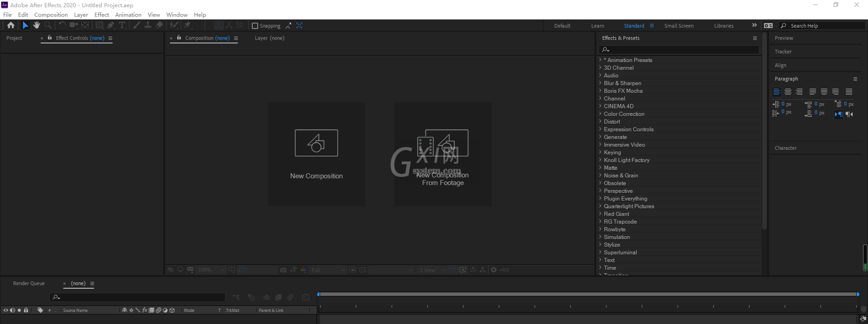This screenshot has height=324, width=868.
Task: Toggle justify all lines in Paragraph panel
Action: click(x=849, y=91)
